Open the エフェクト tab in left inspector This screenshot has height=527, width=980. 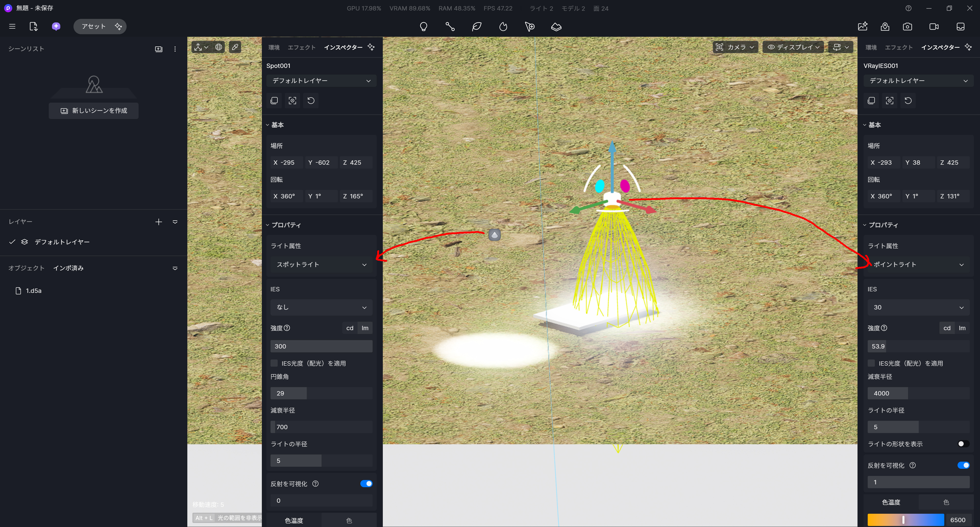tap(301, 47)
